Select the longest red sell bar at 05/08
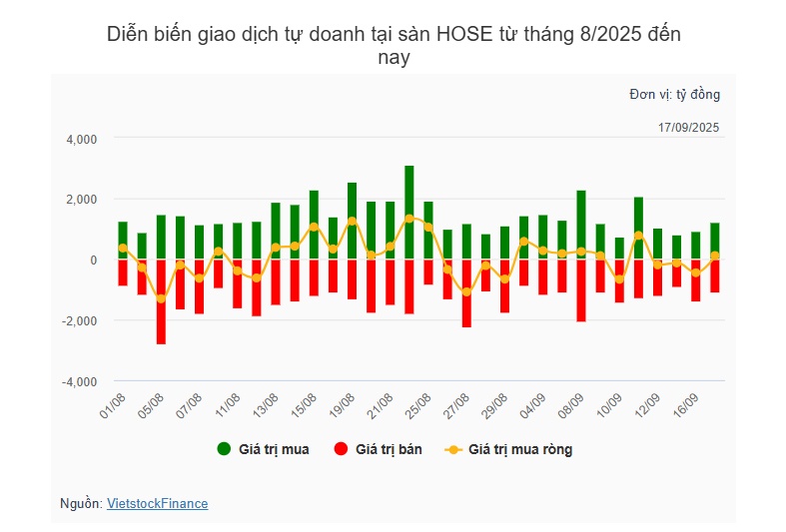The width and height of the screenshot is (786, 532). point(161,302)
